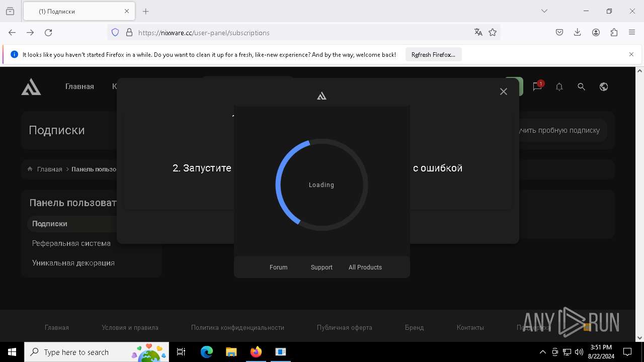Open the Firefox hamburger menu
Viewport: 644px width, 362px height.
pos(632,32)
